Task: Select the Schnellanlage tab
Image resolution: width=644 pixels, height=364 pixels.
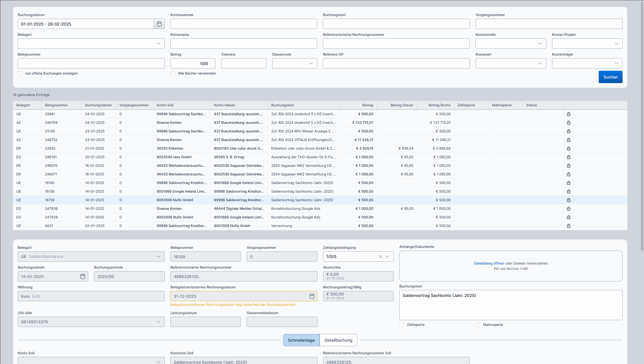Action: click(x=301, y=340)
